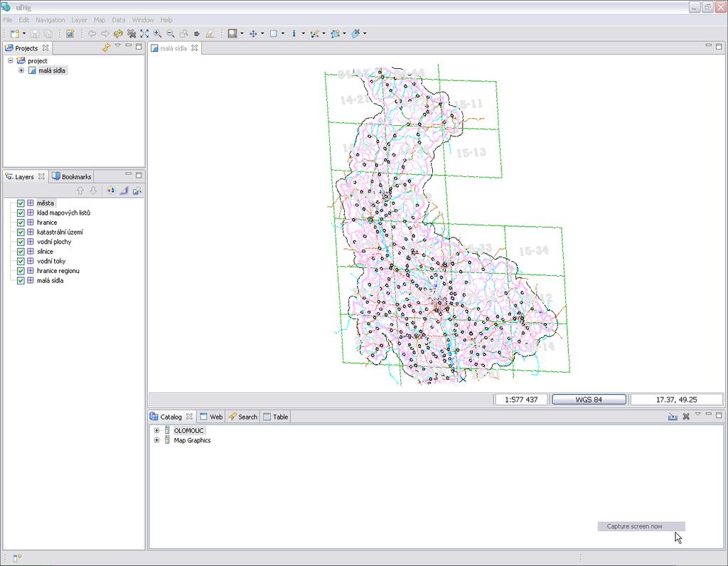Image resolution: width=728 pixels, height=566 pixels.
Task: Switch to the Bookmarks tab
Action: click(72, 176)
